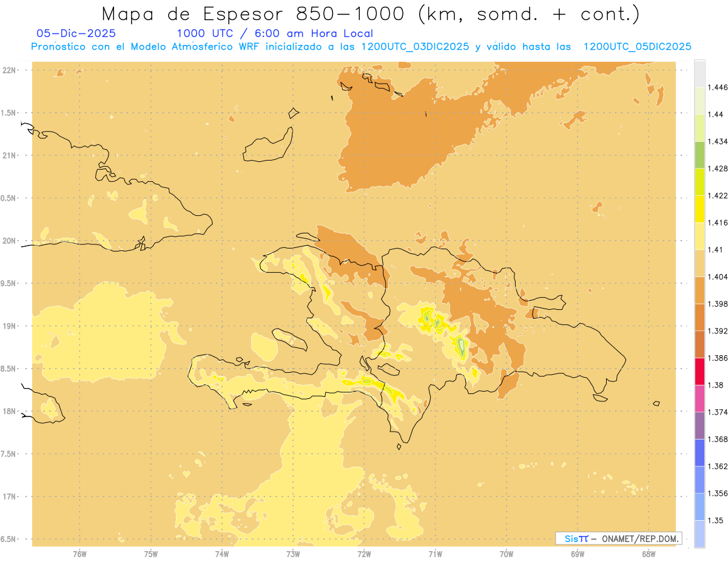This screenshot has height=562, width=728.
Task: Click the '17N' latitude label
Action: [x=9, y=497]
